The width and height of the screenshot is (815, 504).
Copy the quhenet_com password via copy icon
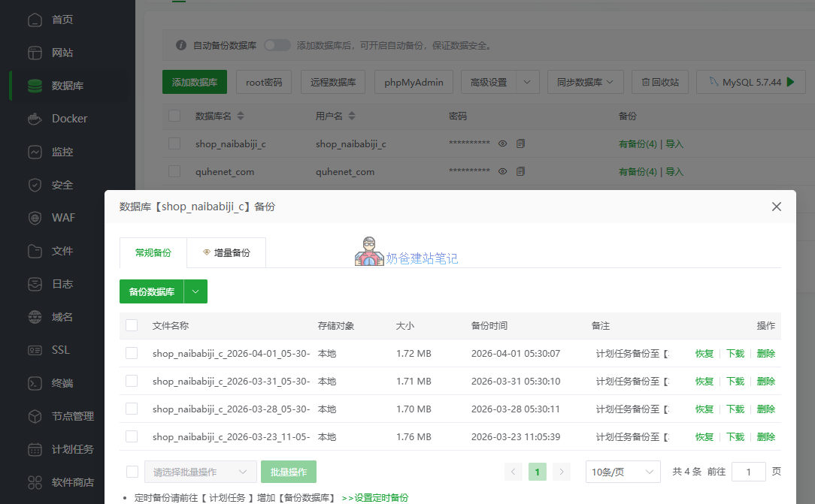point(520,171)
